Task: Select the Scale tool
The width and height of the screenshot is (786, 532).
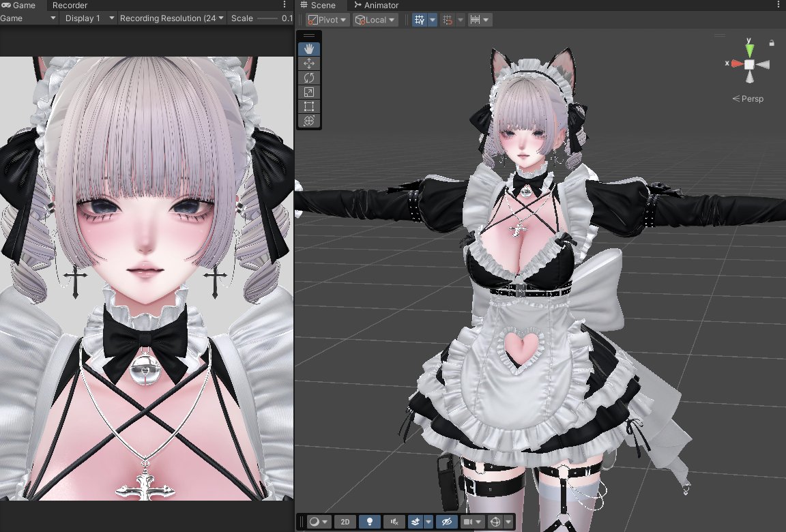Action: 309,92
